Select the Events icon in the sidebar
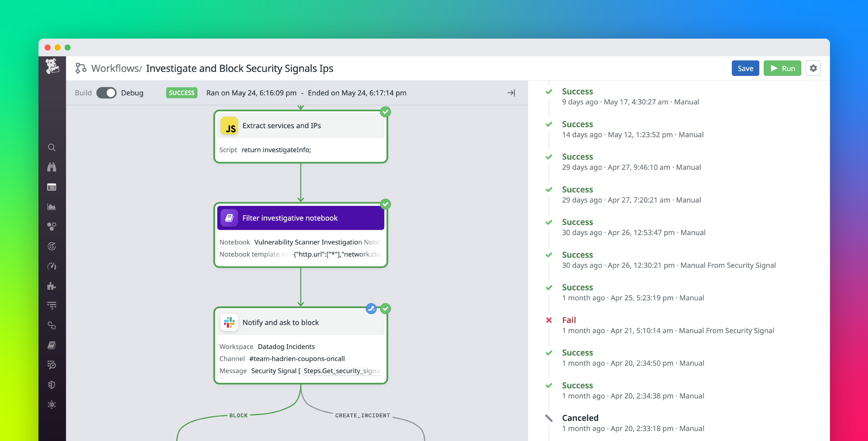This screenshot has width=868, height=441. [52, 187]
